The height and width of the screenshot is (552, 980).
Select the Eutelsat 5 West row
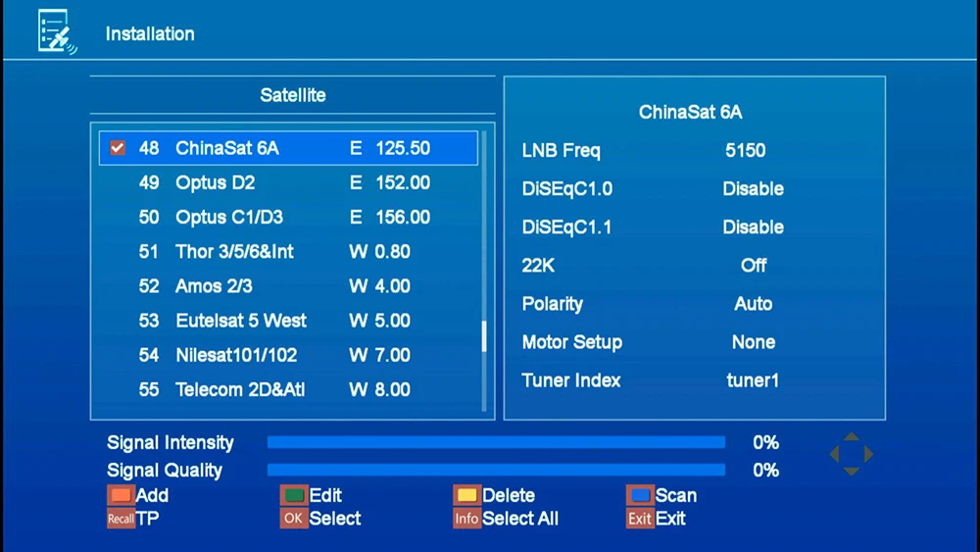pos(288,320)
